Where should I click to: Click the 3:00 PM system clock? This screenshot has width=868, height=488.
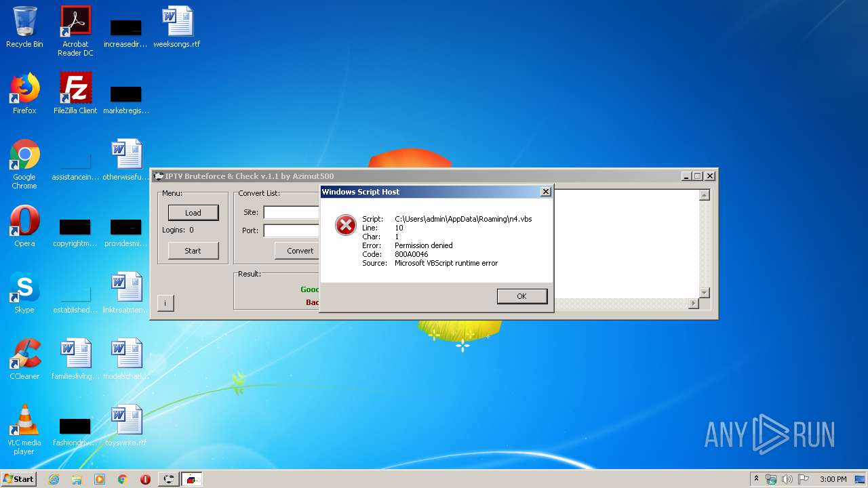tap(833, 479)
